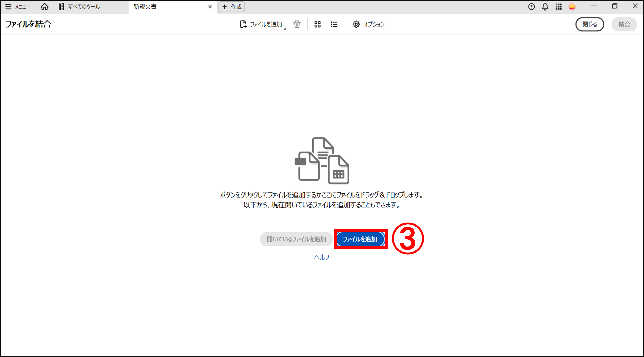Open the ヘルプ link
The width and height of the screenshot is (644, 357).
tap(322, 257)
